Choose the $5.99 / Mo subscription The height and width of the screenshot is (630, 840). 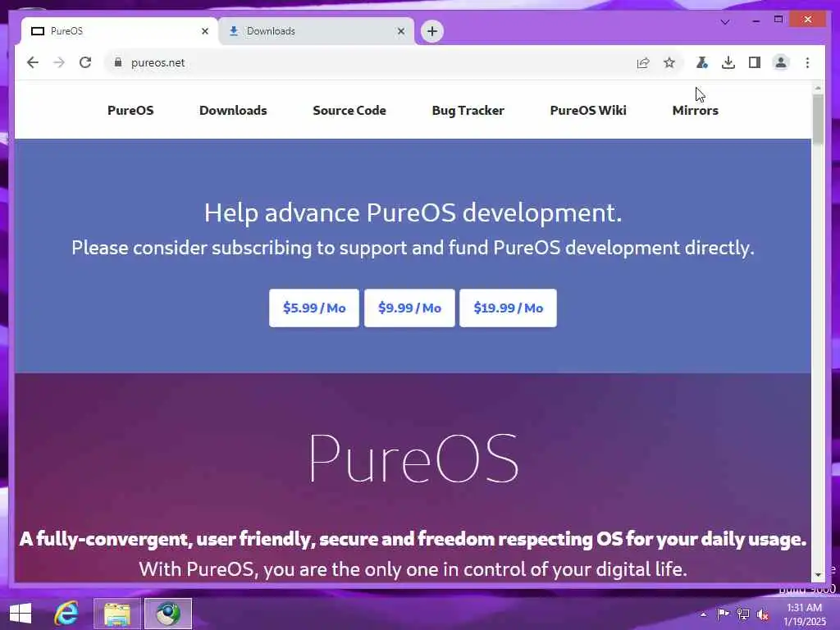pyautogui.click(x=314, y=308)
